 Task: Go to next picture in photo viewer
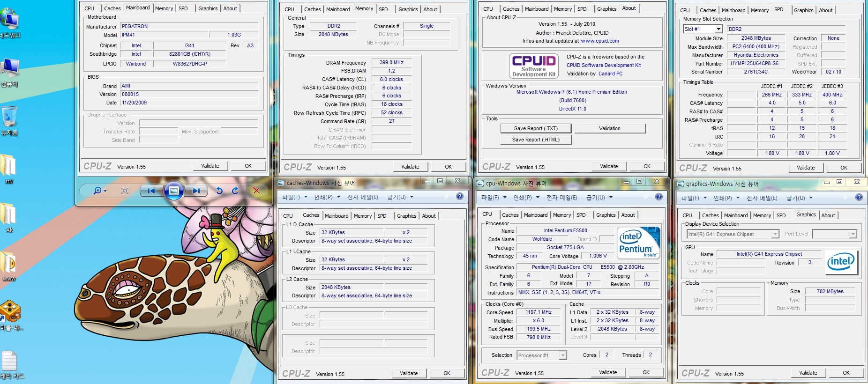(196, 191)
